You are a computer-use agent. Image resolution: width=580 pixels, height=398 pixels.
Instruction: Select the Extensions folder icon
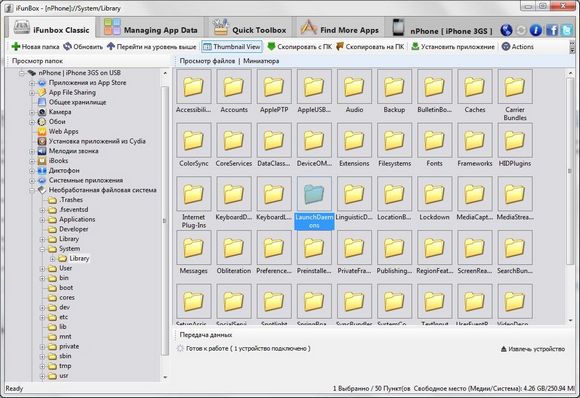[354, 140]
